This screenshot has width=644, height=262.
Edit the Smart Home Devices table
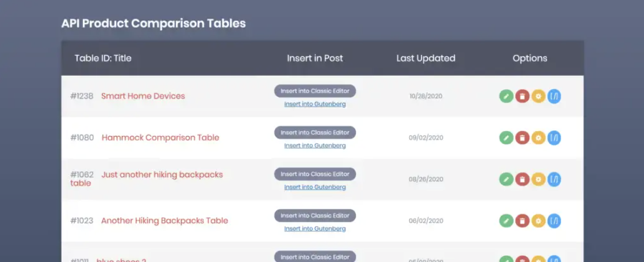click(506, 96)
